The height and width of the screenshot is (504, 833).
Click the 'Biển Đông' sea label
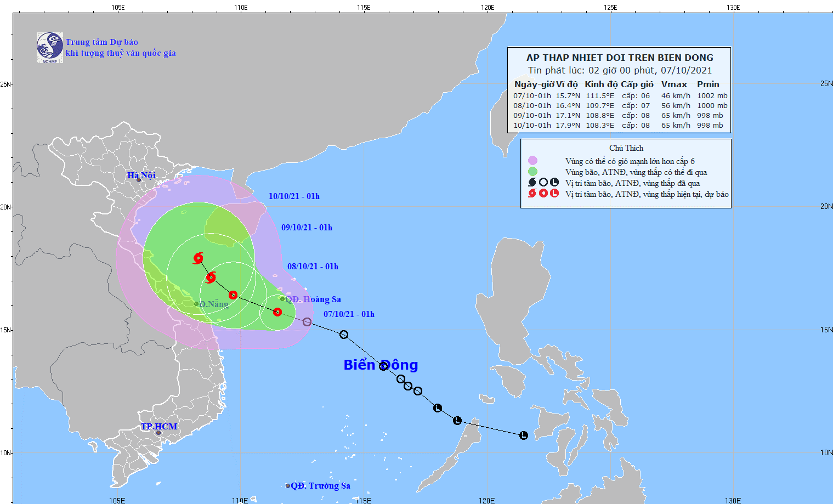(x=381, y=365)
